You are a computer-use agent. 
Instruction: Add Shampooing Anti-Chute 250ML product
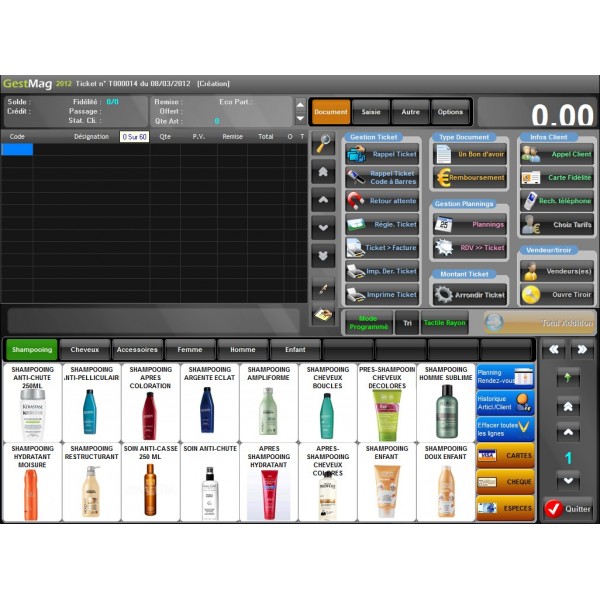[33, 403]
